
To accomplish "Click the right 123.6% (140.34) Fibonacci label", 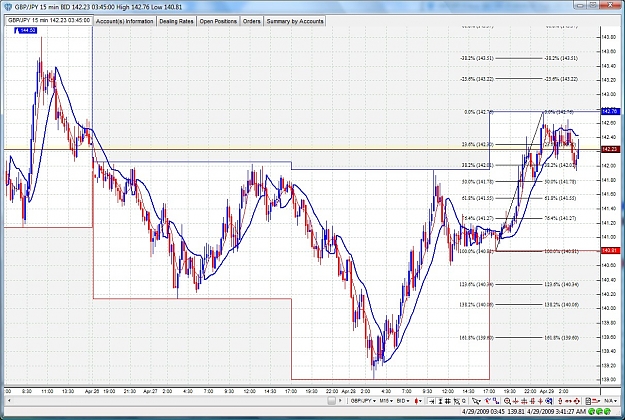I will (561, 285).
